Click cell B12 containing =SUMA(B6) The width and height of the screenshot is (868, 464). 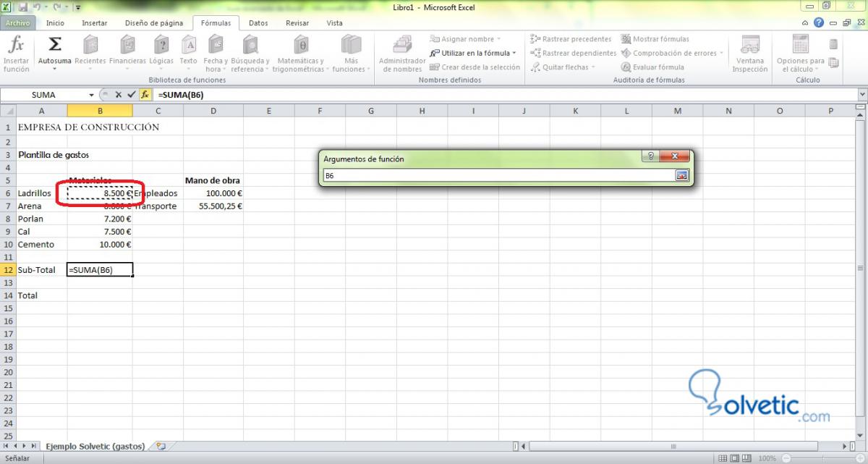point(100,269)
